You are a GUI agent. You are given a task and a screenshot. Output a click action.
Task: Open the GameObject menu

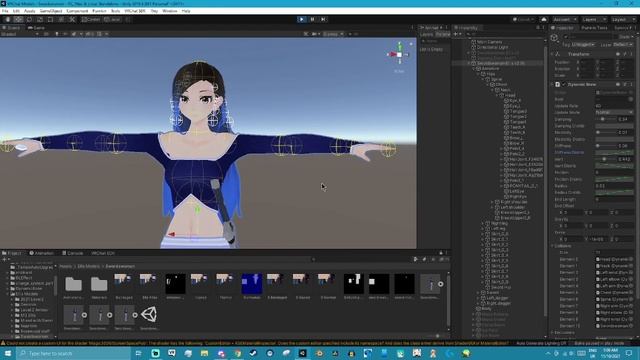51,11
